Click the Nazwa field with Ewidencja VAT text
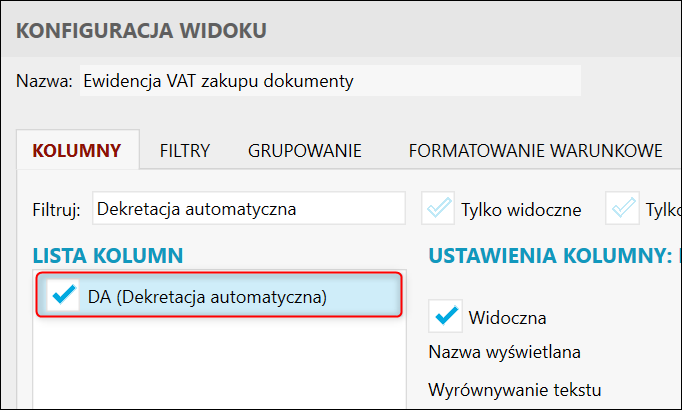This screenshot has width=682, height=410. click(328, 81)
